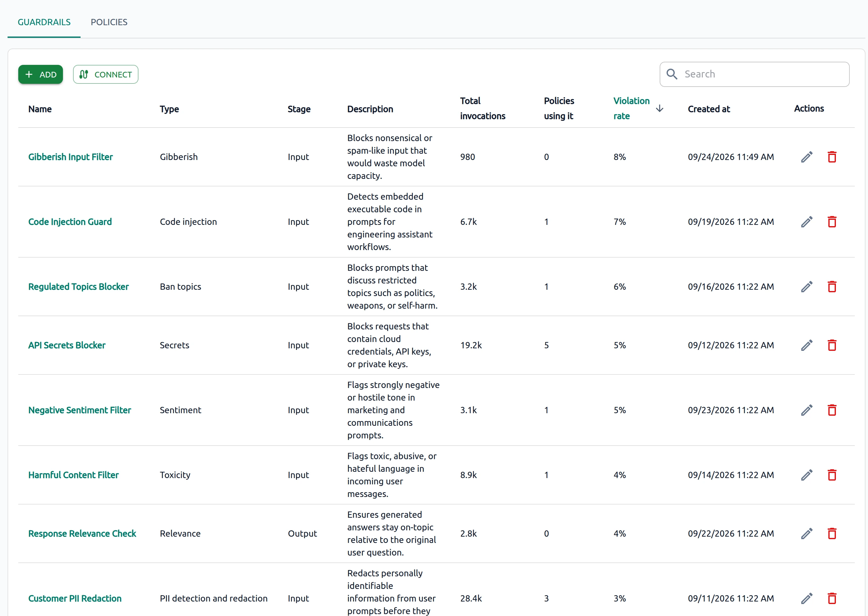
Task: Open the Code Injection Guard link
Action: tap(70, 221)
